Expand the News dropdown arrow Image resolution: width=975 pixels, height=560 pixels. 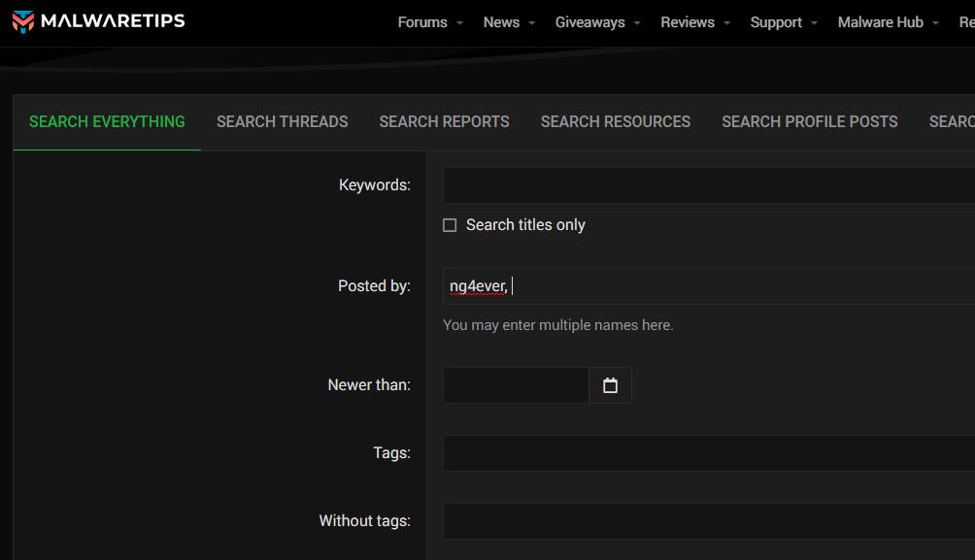pos(531,22)
